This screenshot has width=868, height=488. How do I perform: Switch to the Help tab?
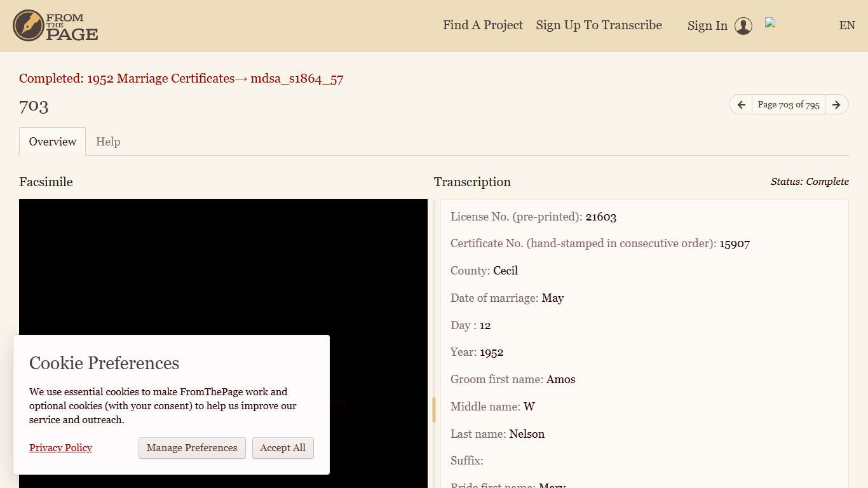(108, 142)
